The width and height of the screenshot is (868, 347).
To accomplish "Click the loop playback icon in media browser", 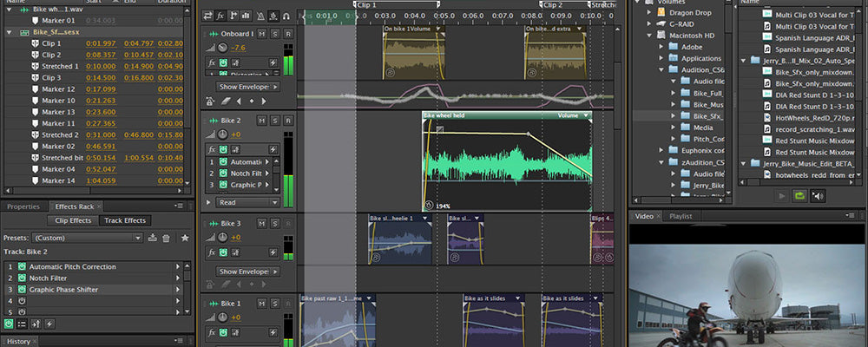I will click(x=799, y=196).
